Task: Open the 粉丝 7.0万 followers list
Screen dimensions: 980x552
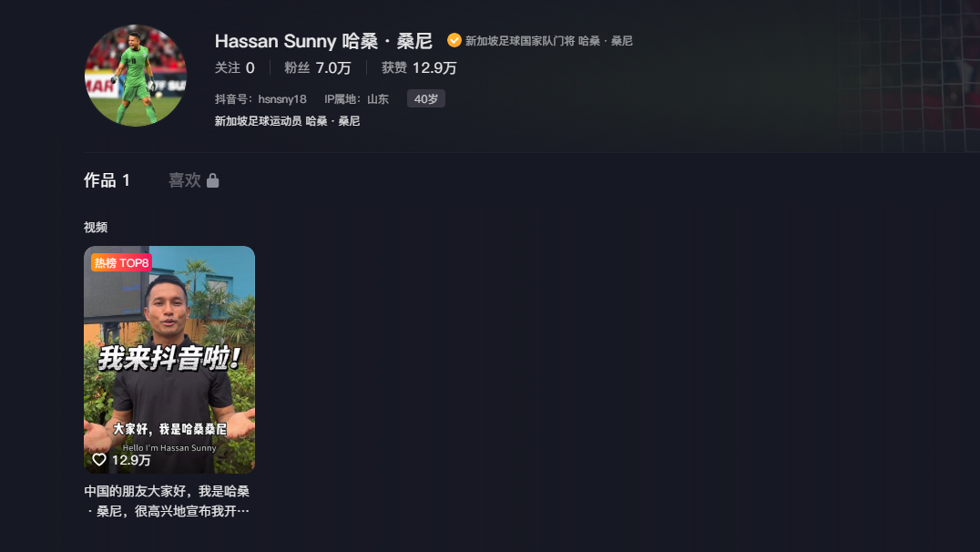Action: tap(318, 67)
